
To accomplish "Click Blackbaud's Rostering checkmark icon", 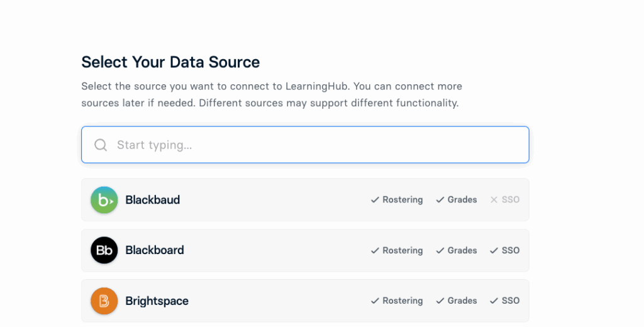I will click(x=375, y=199).
